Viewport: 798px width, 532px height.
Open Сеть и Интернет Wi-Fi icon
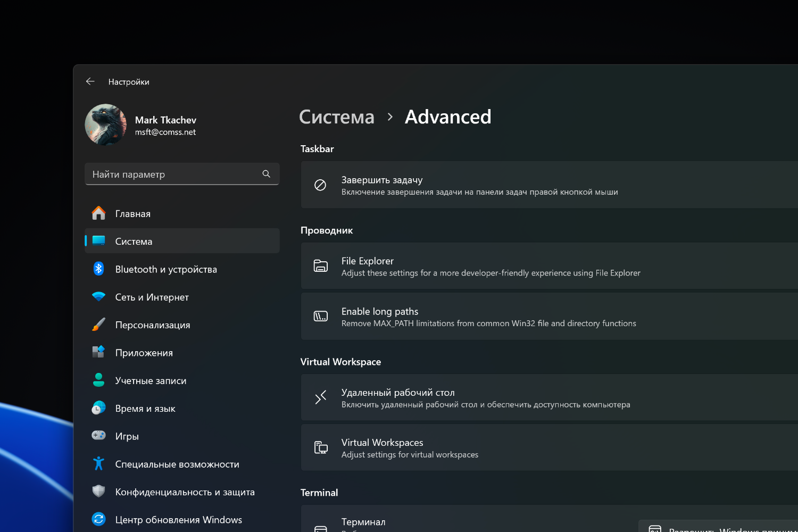pyautogui.click(x=99, y=296)
